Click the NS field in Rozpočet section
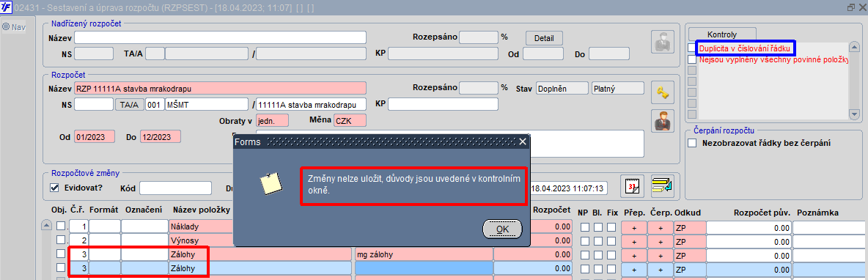This screenshot has height=280, width=868. 94,104
